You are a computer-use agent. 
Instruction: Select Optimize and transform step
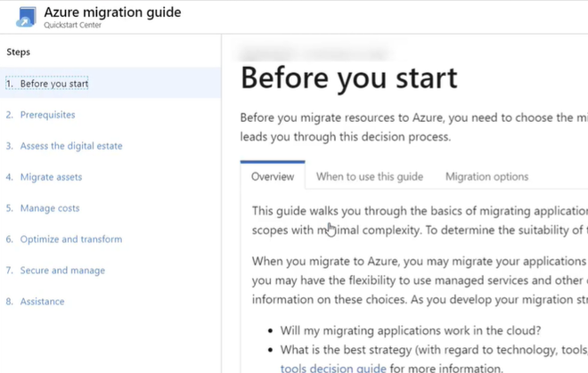coord(71,239)
